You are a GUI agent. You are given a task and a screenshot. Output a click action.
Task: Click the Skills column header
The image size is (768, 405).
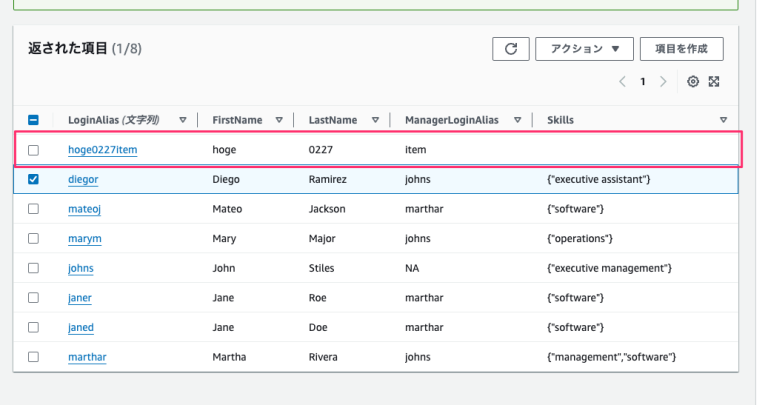tap(560, 120)
